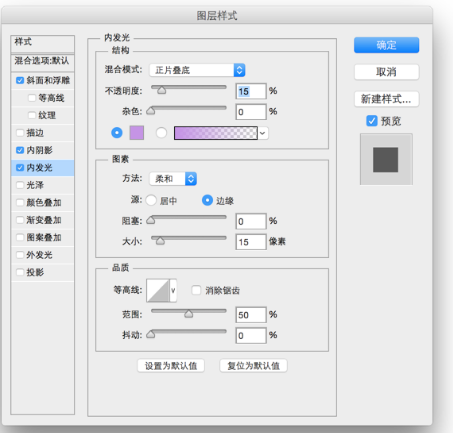Click the 大小 pixel value field
Viewport: 453px width, 433px height.
251,242
